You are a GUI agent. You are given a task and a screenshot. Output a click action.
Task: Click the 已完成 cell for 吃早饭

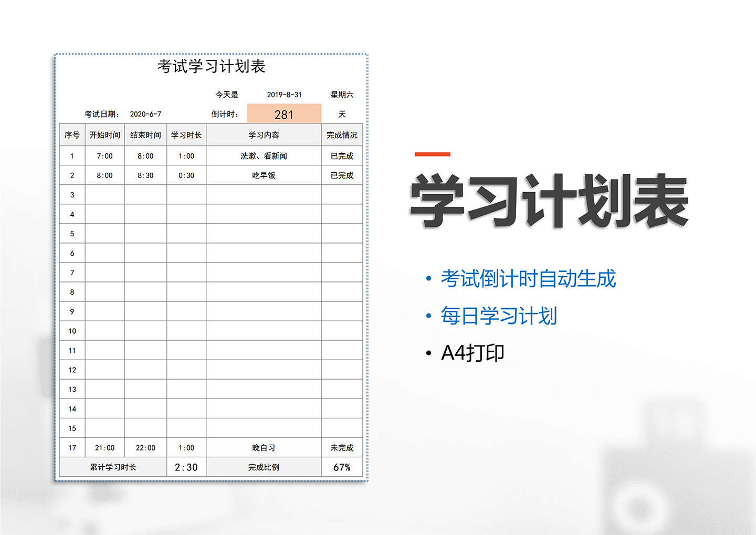341,175
